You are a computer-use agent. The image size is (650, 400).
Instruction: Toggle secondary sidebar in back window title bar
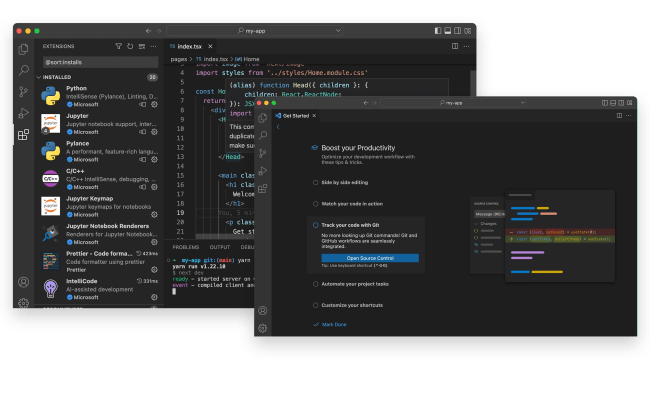[x=458, y=31]
